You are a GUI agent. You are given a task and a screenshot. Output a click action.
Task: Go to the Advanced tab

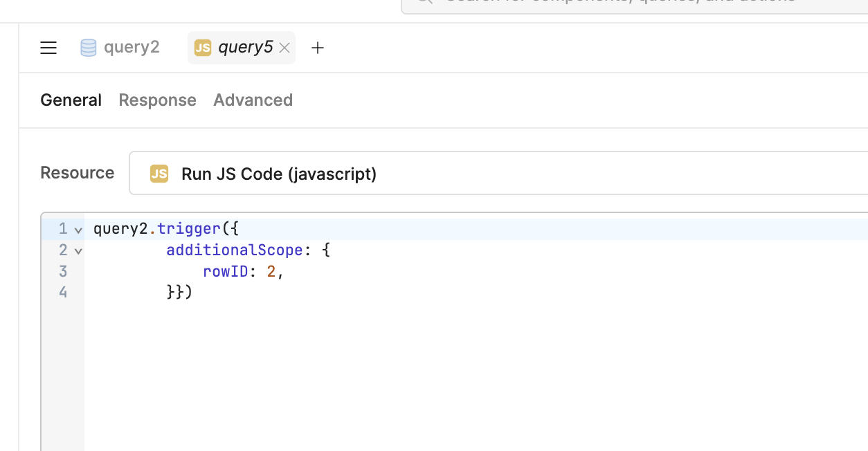click(x=253, y=100)
